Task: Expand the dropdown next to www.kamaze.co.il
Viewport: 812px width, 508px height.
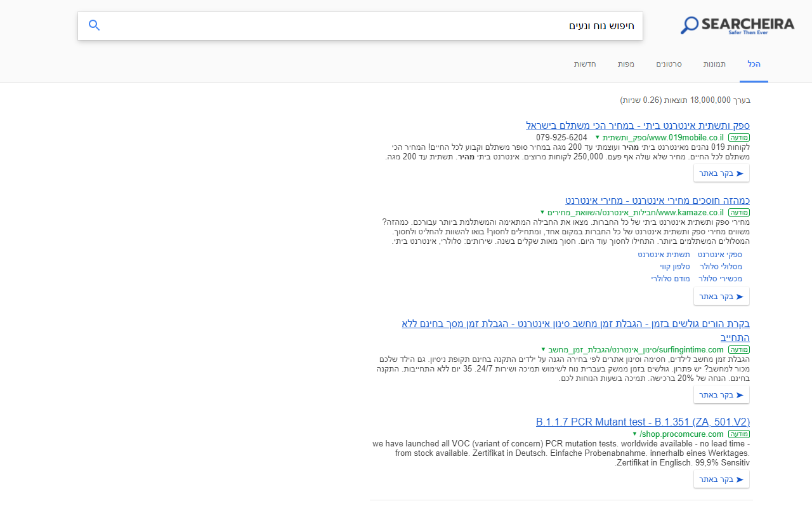Action: (x=541, y=213)
